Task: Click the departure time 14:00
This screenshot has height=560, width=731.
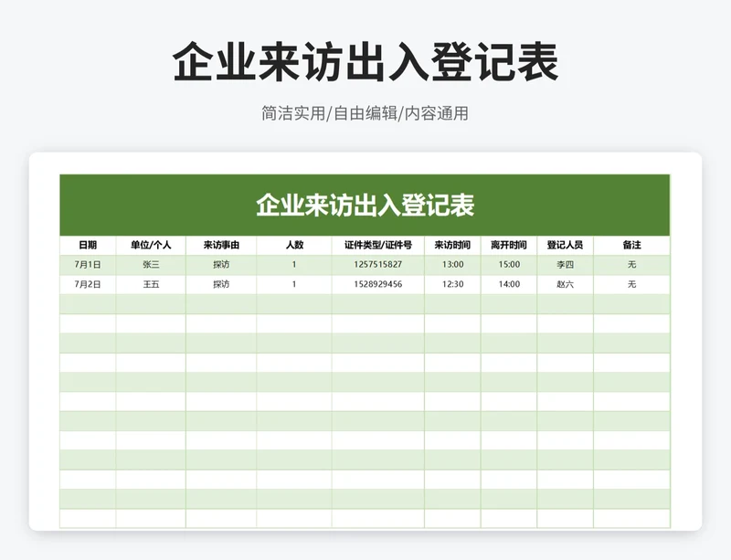Action: click(509, 284)
